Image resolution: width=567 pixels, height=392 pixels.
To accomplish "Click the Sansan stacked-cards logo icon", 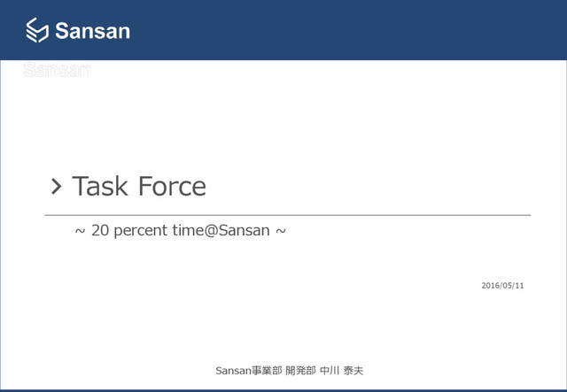I will pyautogui.click(x=37, y=30).
